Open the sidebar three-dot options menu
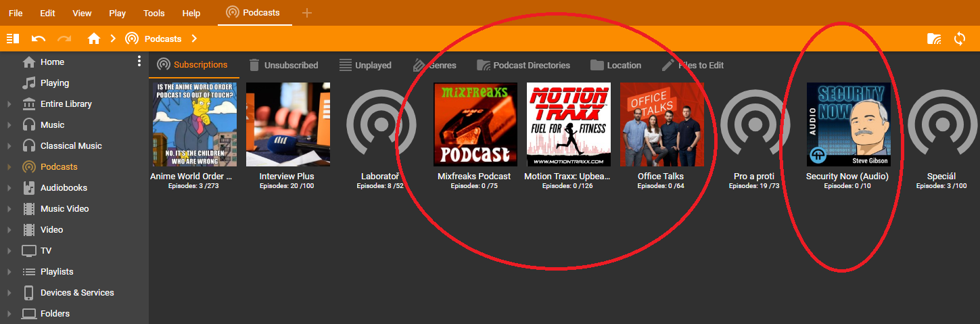980x324 pixels. [x=139, y=62]
